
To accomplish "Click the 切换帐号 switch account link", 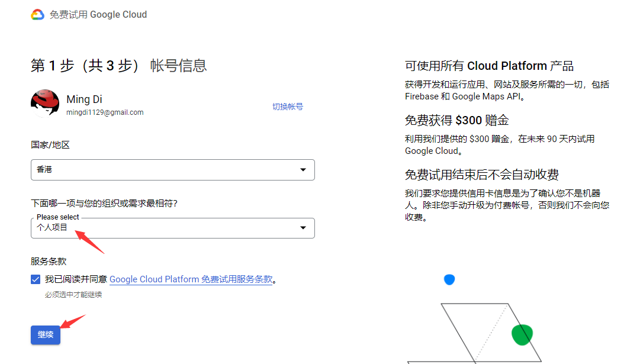I will (288, 107).
